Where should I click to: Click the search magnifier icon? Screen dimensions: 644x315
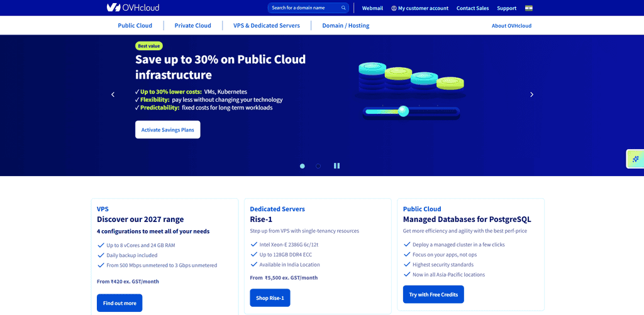[x=343, y=8]
